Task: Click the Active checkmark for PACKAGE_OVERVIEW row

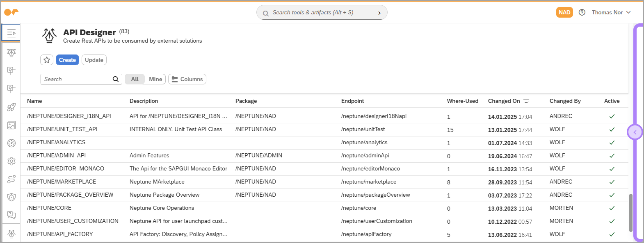Action: click(x=612, y=195)
